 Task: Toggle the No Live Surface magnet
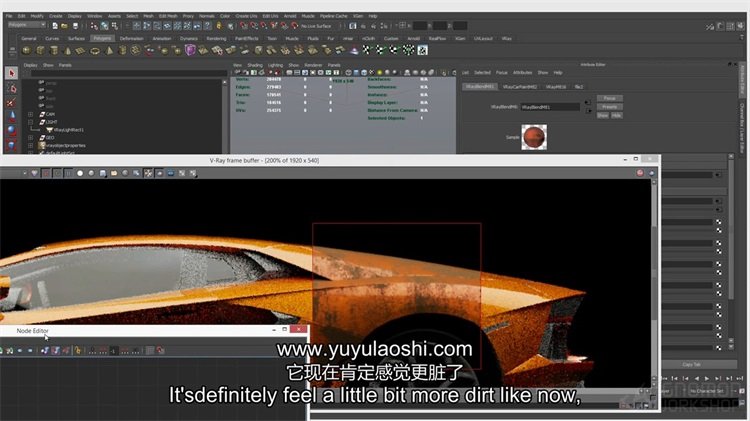click(295, 26)
